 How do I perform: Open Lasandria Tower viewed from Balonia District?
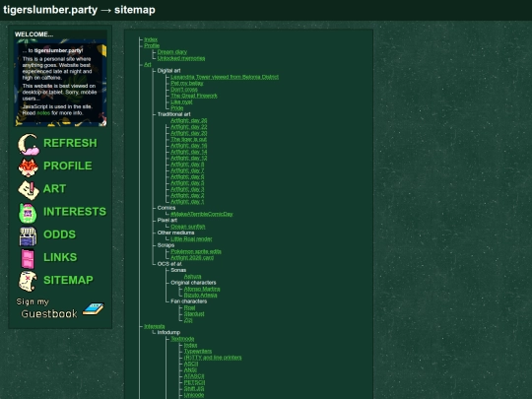225,77
